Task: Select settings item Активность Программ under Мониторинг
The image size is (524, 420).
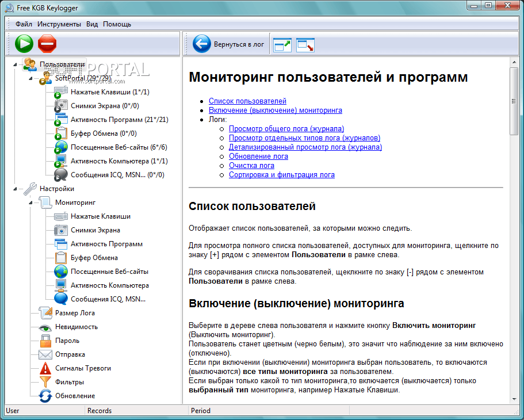Action: [x=106, y=244]
